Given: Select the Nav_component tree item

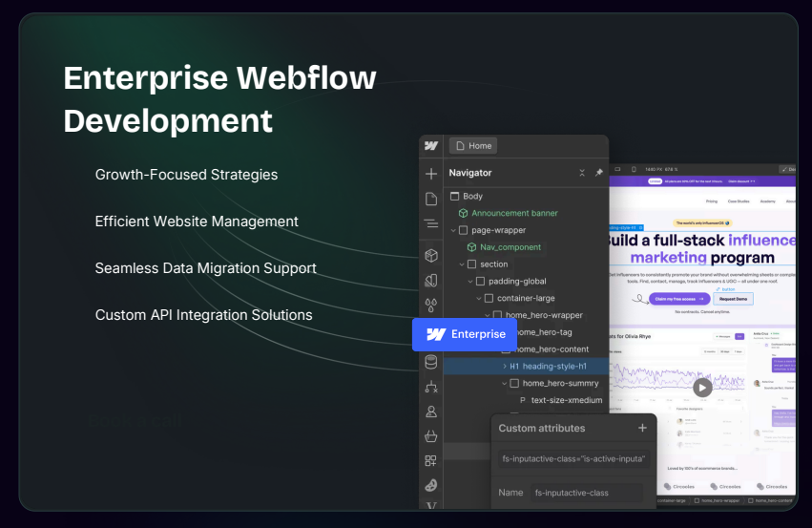Looking at the screenshot, I should pyautogui.click(x=510, y=247).
